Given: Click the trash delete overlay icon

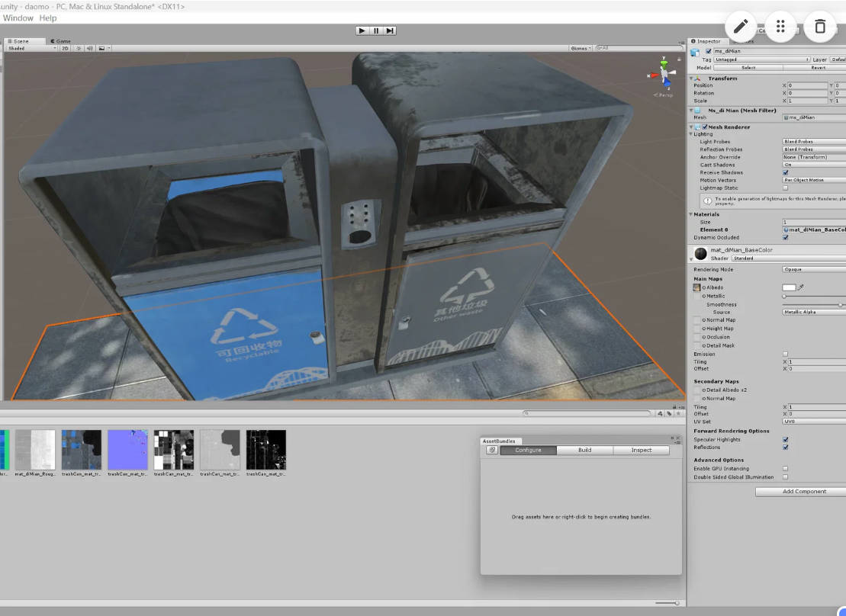Looking at the screenshot, I should pyautogui.click(x=820, y=26).
